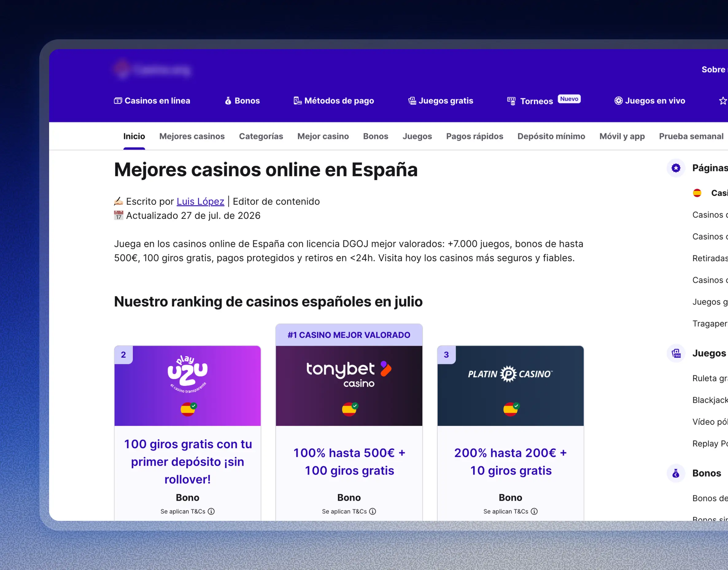The height and width of the screenshot is (570, 728).
Task: Open sidebar link Tragaper
Action: (x=710, y=323)
